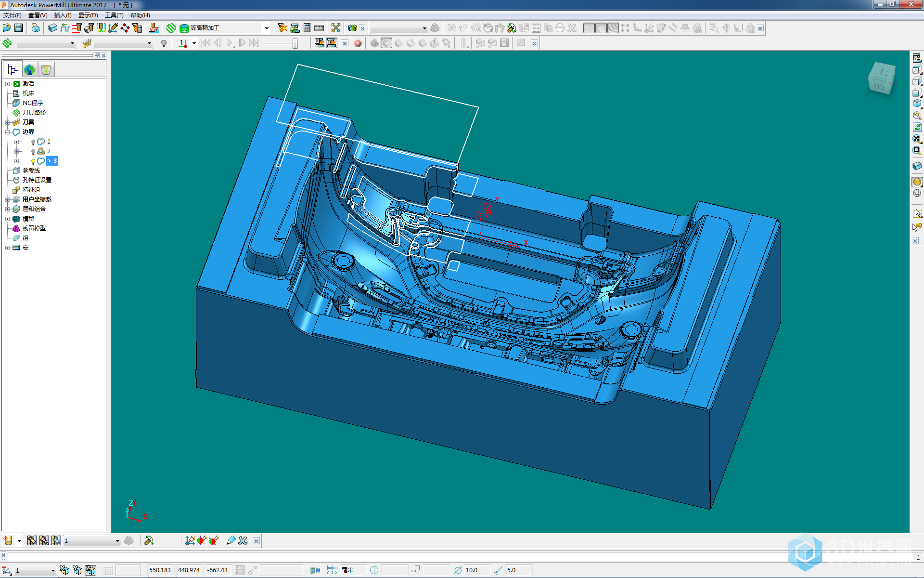Open the 显示(D) menu
924x578 pixels.
coord(88,15)
